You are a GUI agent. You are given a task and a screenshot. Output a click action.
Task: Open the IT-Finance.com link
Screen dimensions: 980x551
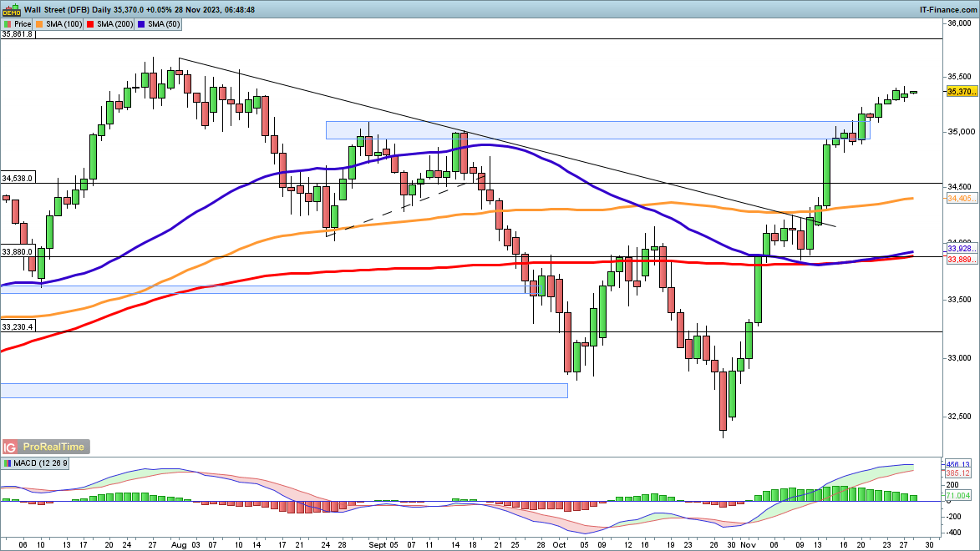tap(947, 10)
